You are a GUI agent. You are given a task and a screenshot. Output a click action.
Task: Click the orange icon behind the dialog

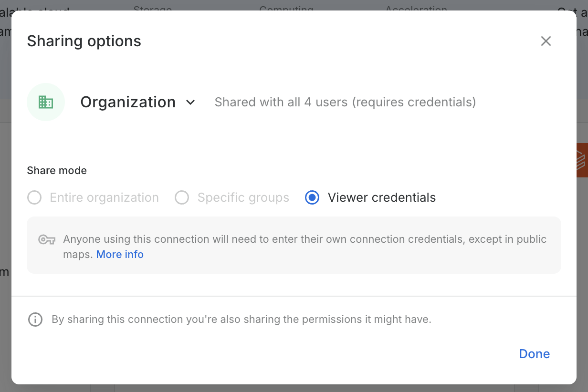click(x=581, y=160)
